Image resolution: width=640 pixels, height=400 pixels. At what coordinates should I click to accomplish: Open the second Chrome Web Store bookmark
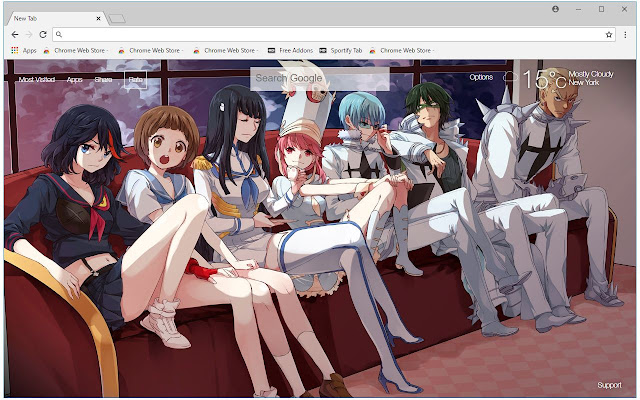tap(151, 51)
